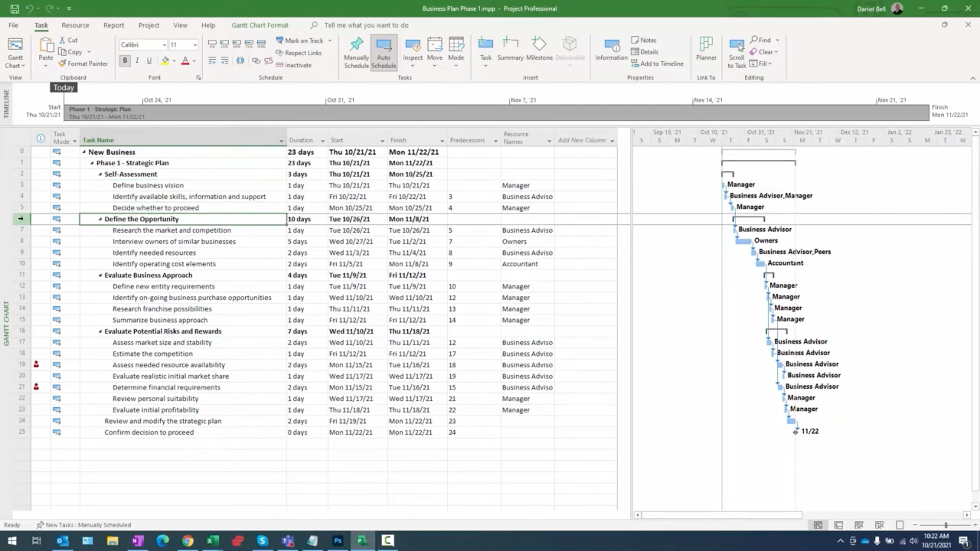Toggle Underline font formatting
Screen dimensions: 980x551
pyautogui.click(x=149, y=61)
